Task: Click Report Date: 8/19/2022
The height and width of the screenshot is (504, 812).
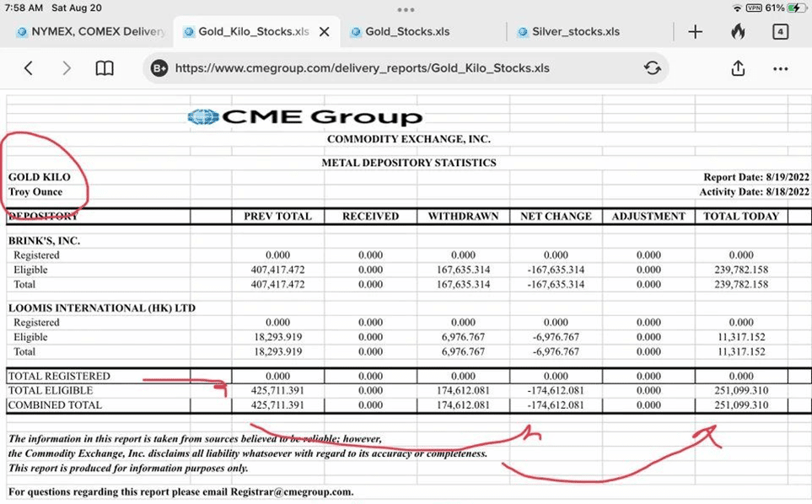Action: pos(756,177)
